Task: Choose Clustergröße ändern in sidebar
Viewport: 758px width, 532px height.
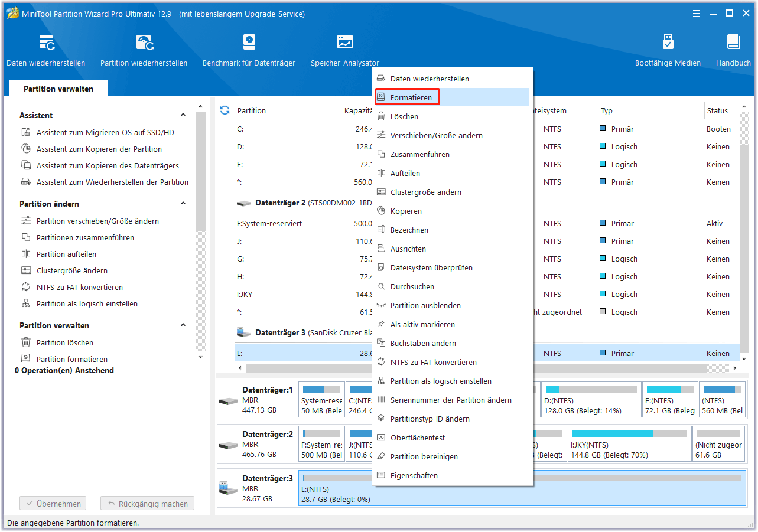Action: pyautogui.click(x=72, y=270)
